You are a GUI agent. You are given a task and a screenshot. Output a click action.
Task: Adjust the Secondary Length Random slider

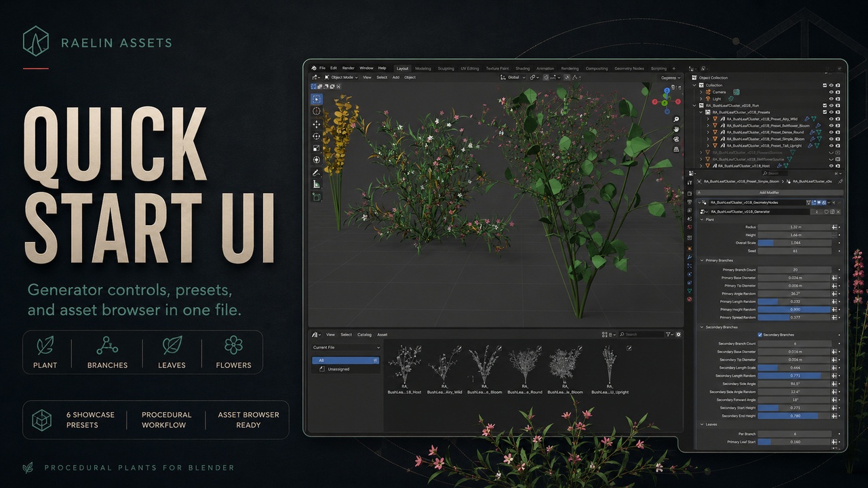tap(795, 375)
